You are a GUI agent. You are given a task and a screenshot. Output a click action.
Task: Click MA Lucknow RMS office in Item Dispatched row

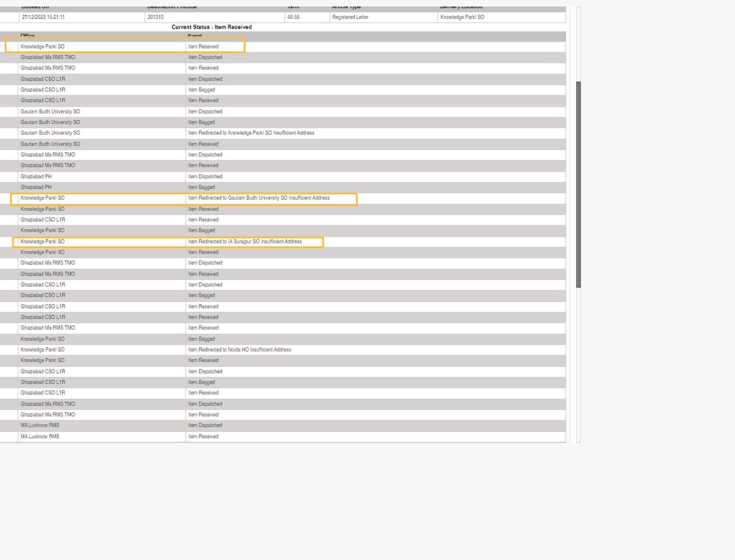click(40, 425)
